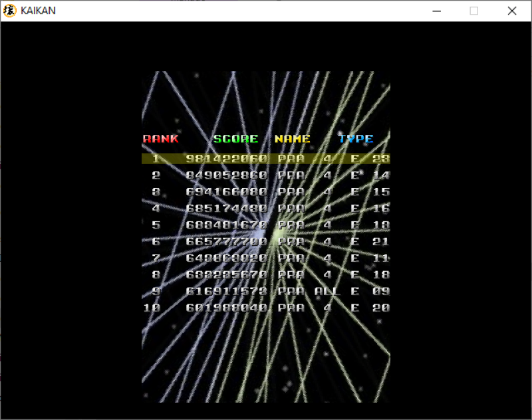Click the yellow NAME column header

(292, 139)
